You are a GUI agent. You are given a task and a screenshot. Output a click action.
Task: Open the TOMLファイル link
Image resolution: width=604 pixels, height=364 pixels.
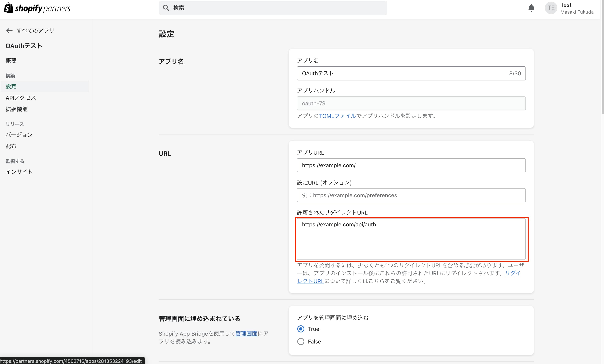(337, 116)
